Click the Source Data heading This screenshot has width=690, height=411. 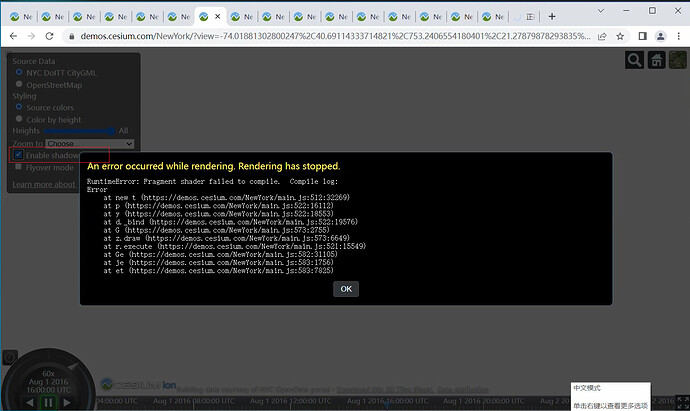click(33, 61)
